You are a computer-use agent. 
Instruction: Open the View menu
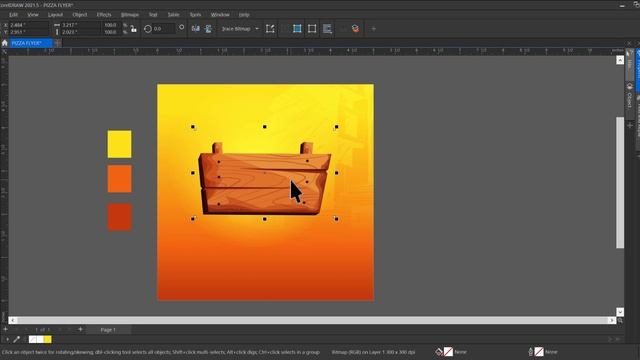tap(33, 15)
